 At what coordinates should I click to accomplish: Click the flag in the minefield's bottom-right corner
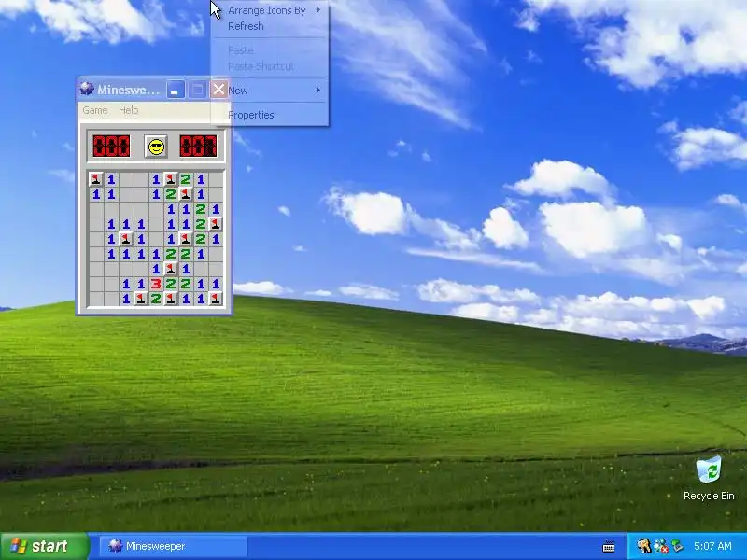click(216, 299)
